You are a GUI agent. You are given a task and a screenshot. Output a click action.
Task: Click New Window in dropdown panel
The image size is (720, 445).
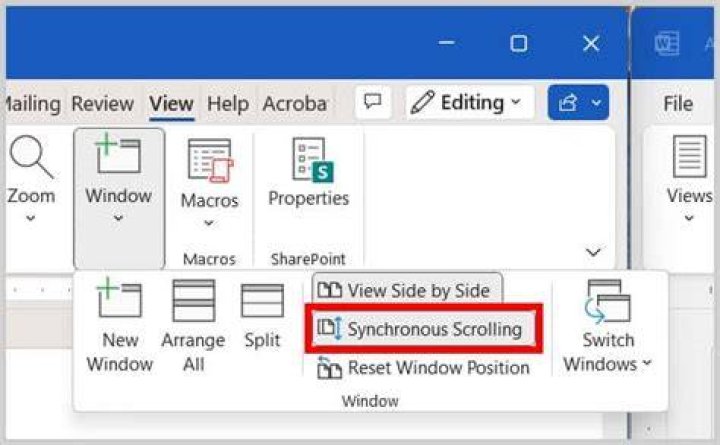119,327
